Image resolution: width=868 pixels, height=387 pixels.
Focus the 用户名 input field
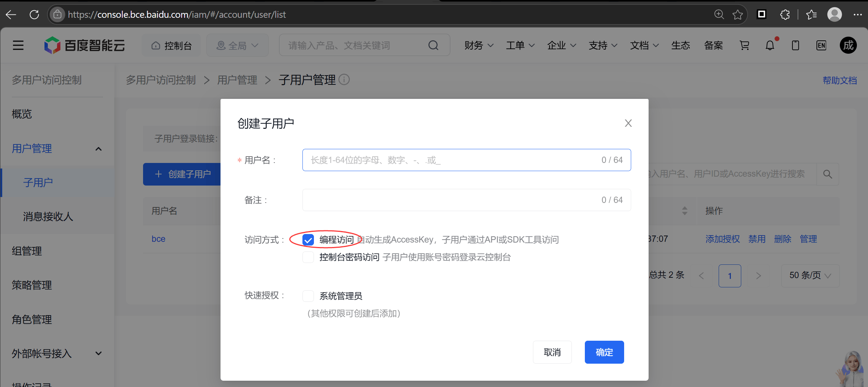point(467,160)
